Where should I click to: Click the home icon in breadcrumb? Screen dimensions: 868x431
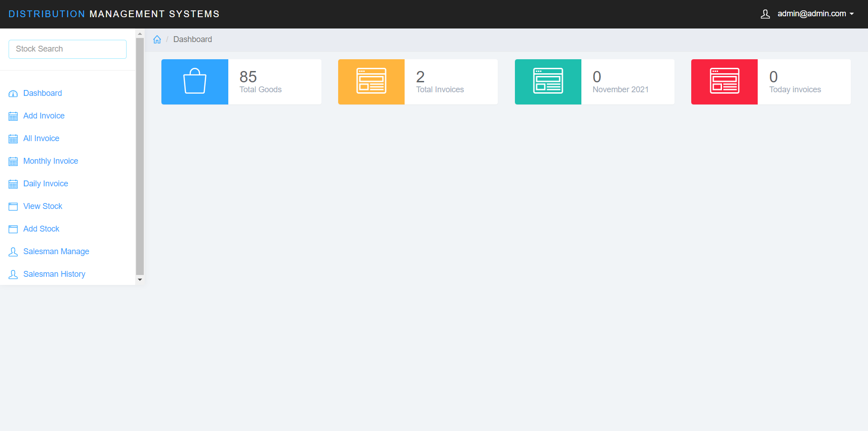click(157, 39)
